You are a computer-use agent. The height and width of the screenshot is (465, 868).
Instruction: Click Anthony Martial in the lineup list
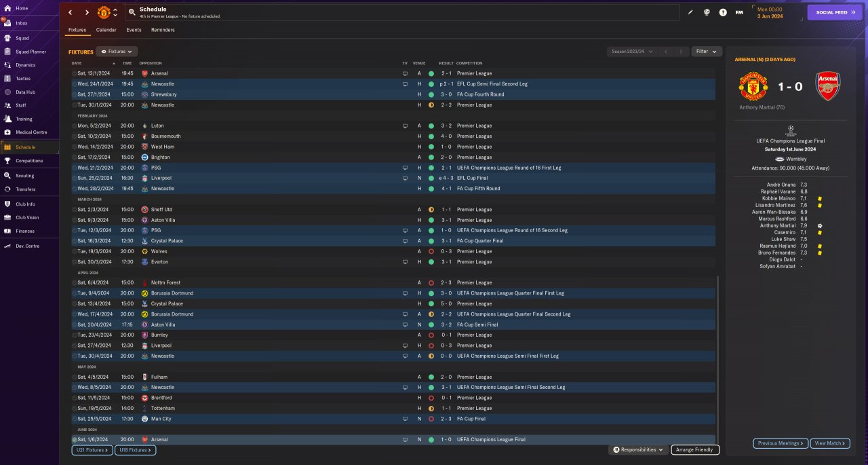(776, 225)
